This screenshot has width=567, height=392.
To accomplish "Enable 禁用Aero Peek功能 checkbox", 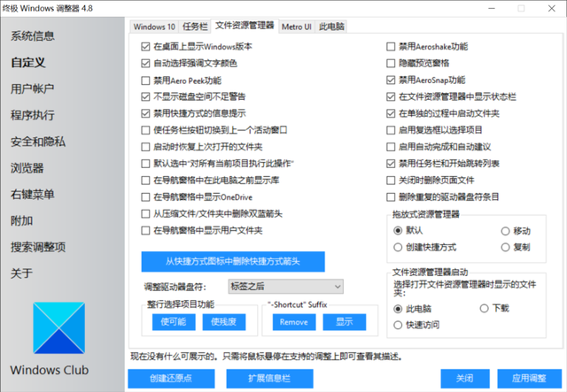I will coord(145,81).
